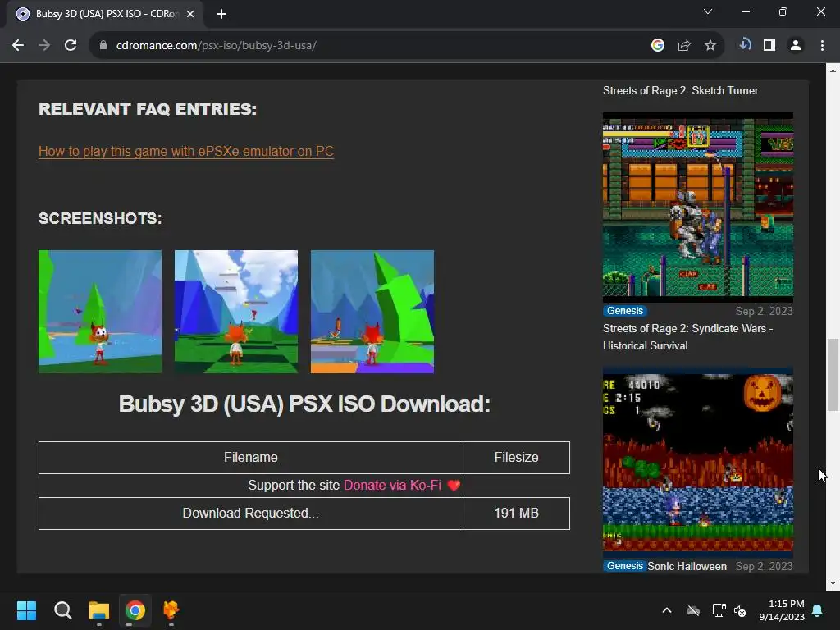Open the notifications bell icon
This screenshot has height=630, width=840.
tap(818, 610)
